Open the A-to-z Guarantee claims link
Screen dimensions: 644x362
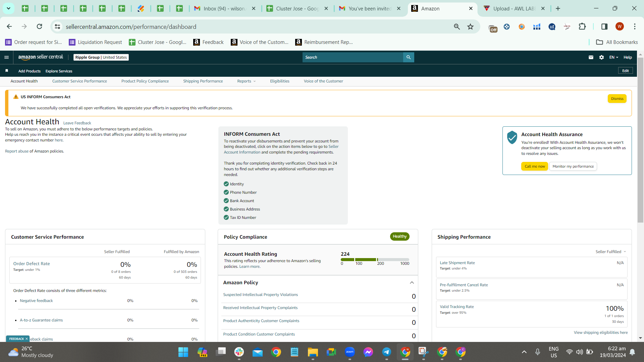tap(41, 320)
